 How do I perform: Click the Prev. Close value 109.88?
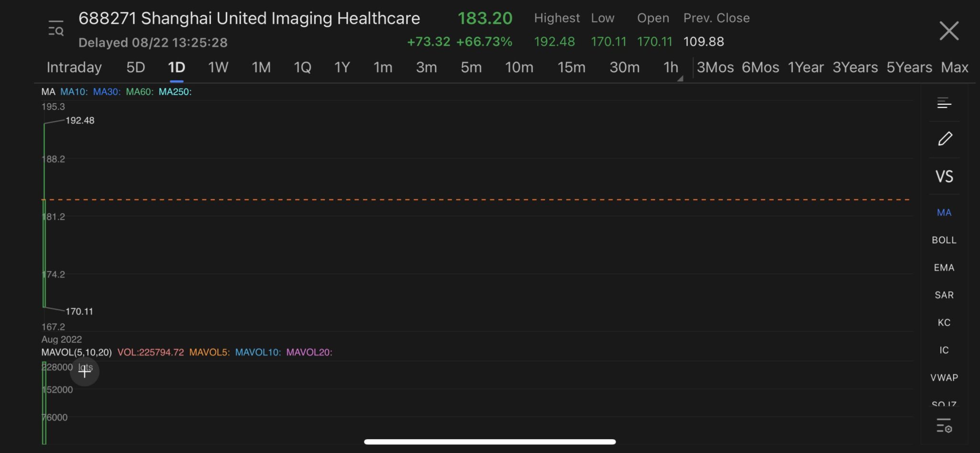[x=703, y=42]
